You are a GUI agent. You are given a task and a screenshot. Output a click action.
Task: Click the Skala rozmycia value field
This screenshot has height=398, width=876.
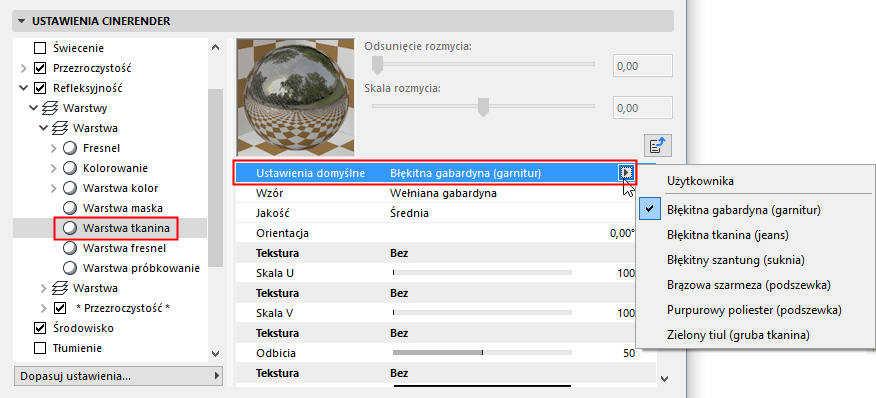642,107
